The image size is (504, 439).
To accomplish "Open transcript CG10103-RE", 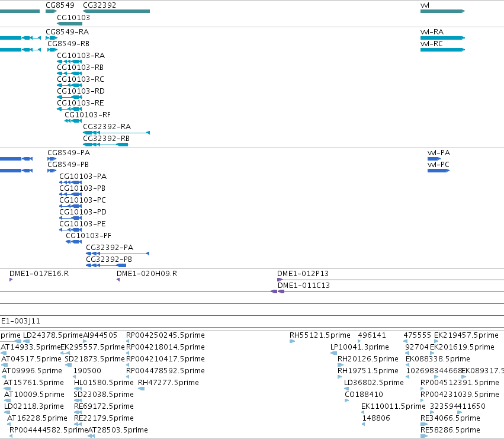I will pos(81,103).
